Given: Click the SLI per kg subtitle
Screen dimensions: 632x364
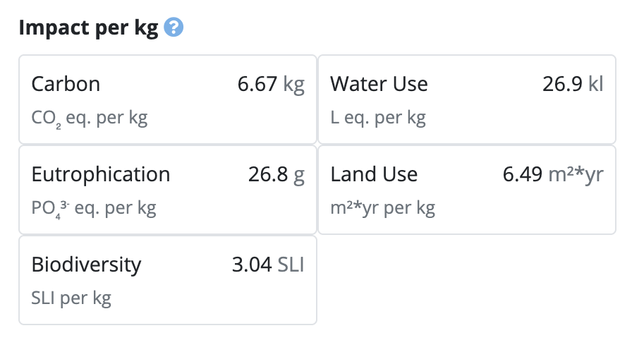Looking at the screenshot, I should pyautogui.click(x=71, y=298).
